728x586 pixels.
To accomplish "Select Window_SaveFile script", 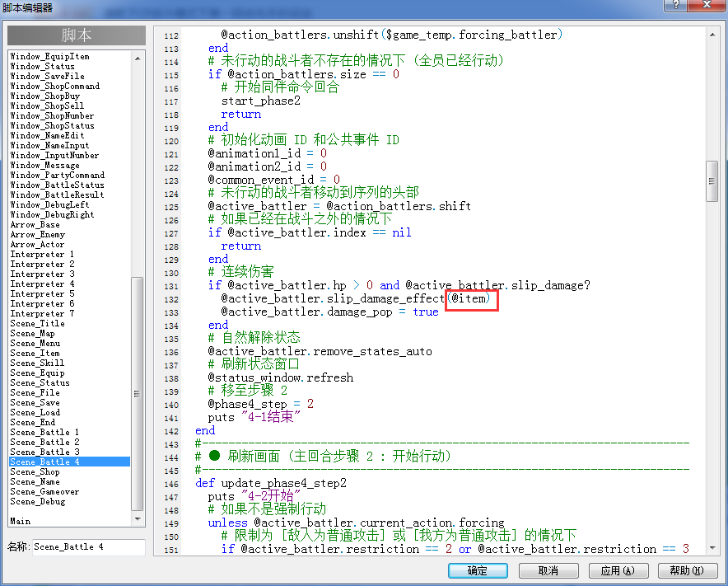I will (x=48, y=76).
